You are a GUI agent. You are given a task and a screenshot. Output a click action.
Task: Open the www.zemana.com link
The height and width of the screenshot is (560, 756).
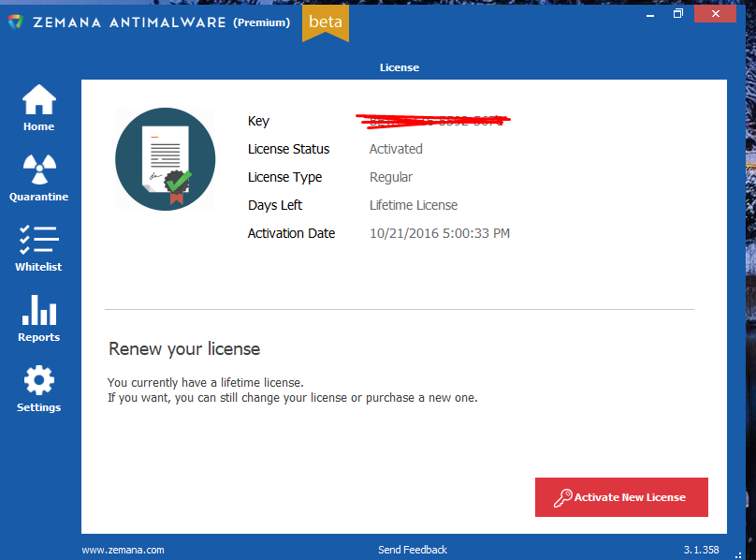(x=123, y=550)
